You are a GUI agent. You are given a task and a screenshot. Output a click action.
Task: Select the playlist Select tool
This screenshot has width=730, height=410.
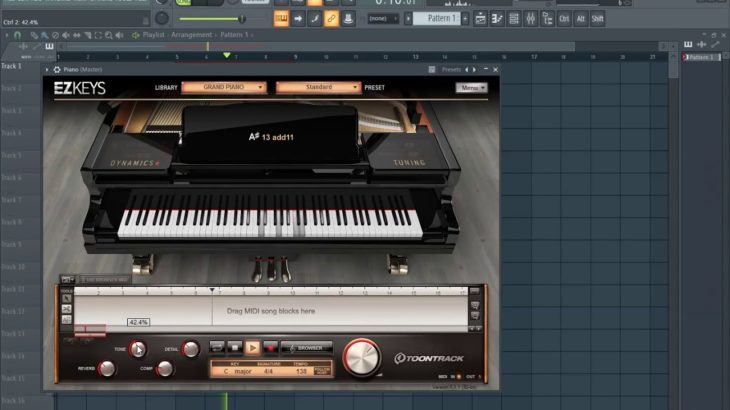pyautogui.click(x=98, y=35)
